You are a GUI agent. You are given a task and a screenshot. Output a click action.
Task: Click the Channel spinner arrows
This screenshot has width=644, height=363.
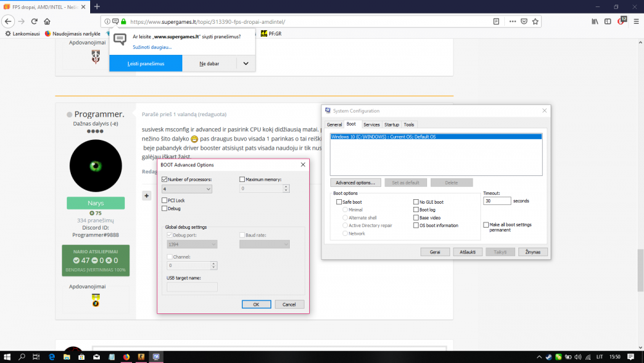[x=213, y=266]
